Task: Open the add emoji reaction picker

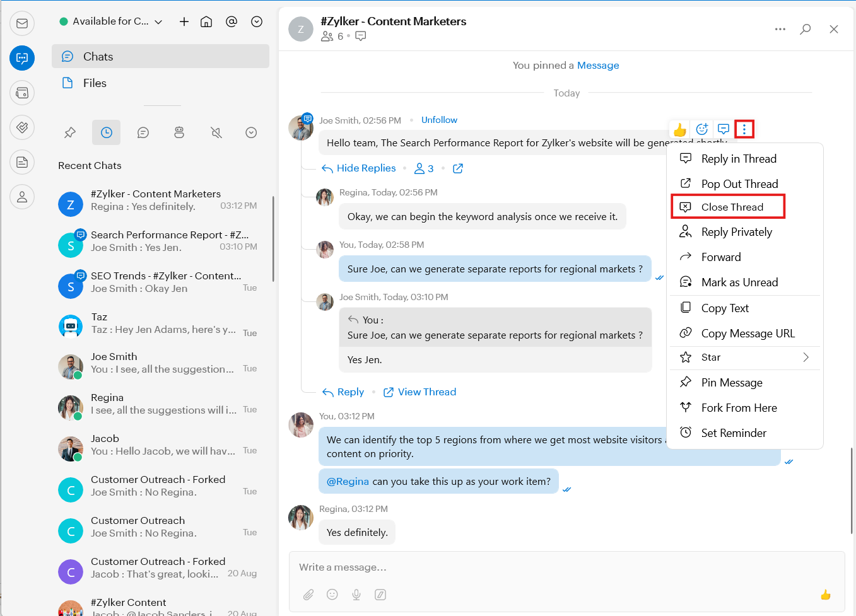Action: [x=701, y=129]
